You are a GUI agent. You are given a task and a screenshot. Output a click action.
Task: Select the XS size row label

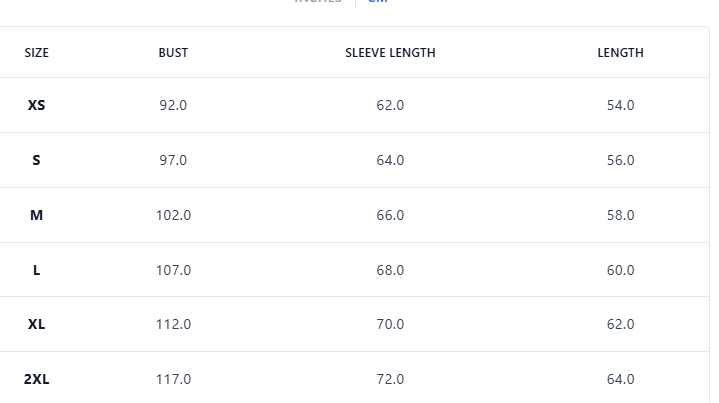point(37,105)
